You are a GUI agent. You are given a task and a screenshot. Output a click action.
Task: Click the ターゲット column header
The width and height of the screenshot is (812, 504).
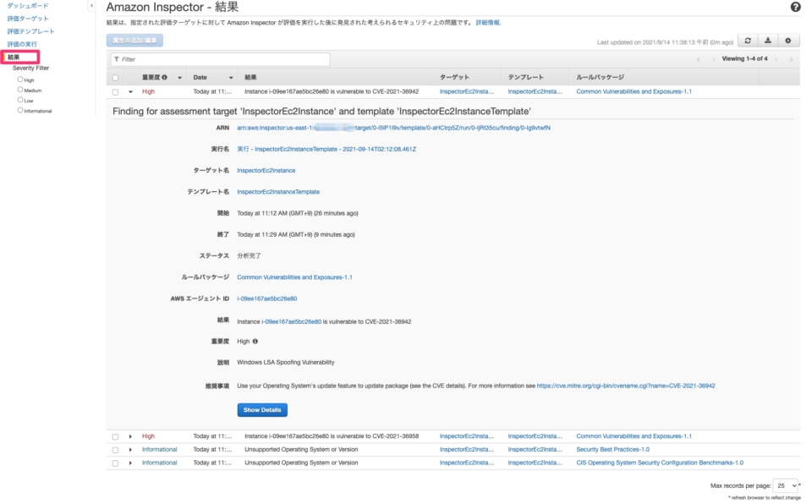tap(454, 77)
